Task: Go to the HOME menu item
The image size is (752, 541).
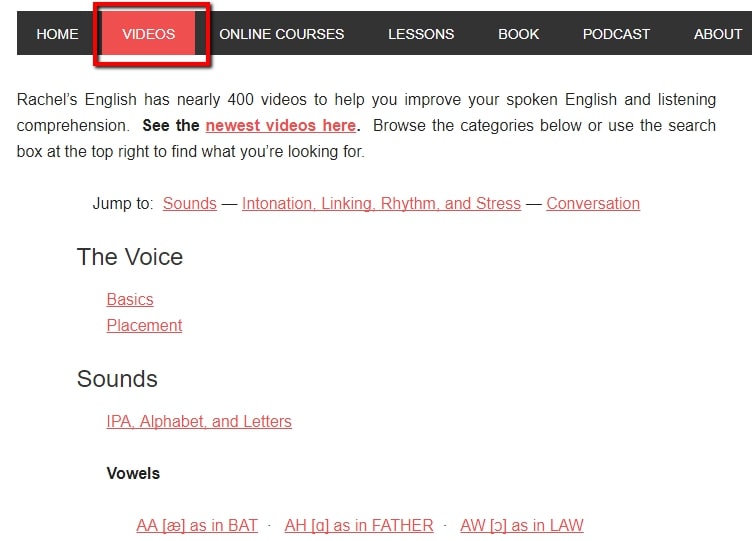Action: pyautogui.click(x=57, y=34)
